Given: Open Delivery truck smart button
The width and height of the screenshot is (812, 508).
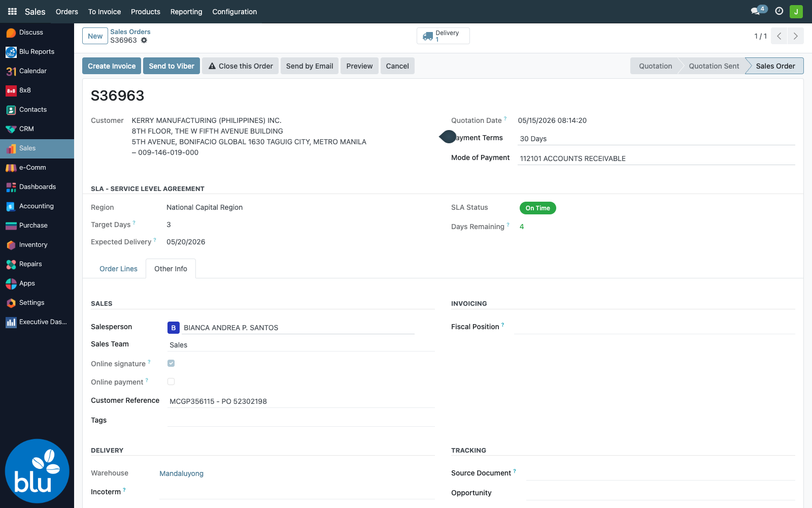Looking at the screenshot, I should point(443,36).
